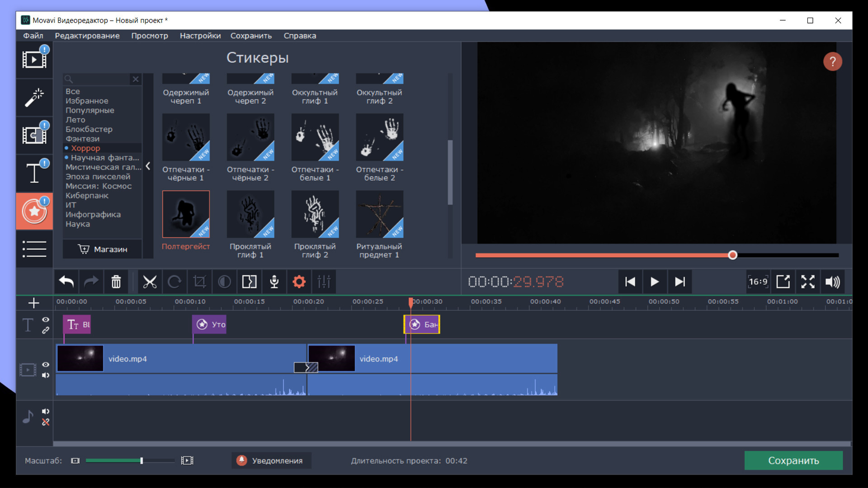Open the Редактирование menu
The width and height of the screenshot is (868, 488).
[x=87, y=36]
